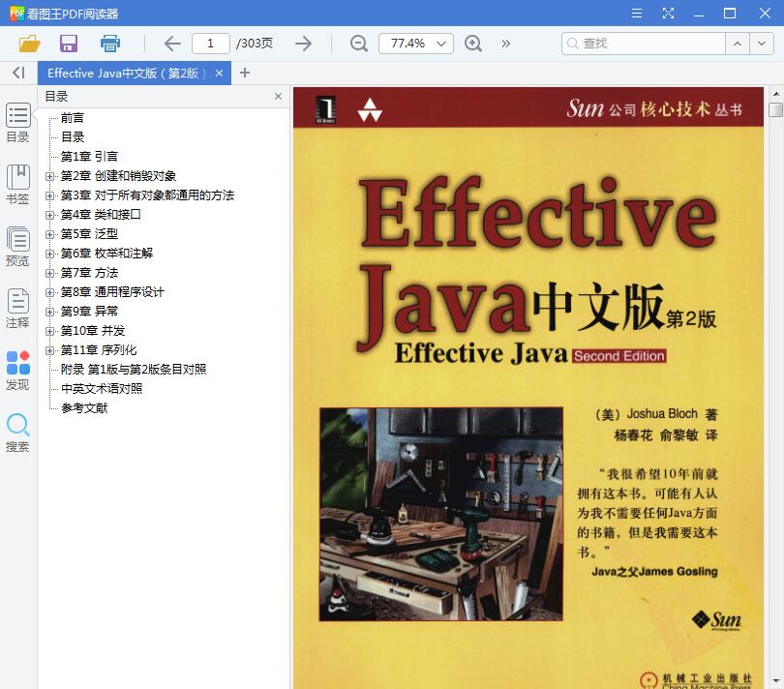The width and height of the screenshot is (784, 689).
Task: Expand 第3章 对于所有对象都通用的方法 node
Action: pyautogui.click(x=49, y=195)
